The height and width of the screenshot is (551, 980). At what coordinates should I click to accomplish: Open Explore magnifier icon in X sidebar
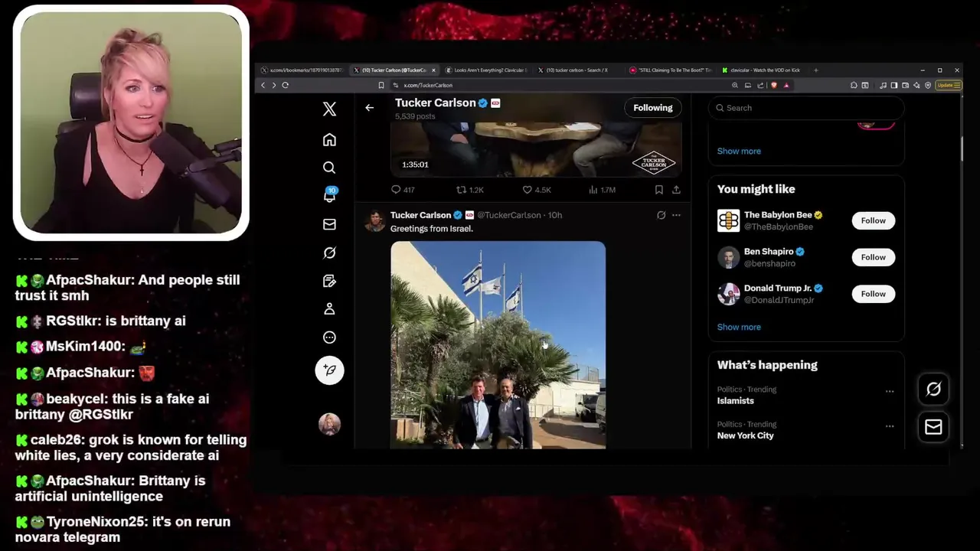pos(329,168)
